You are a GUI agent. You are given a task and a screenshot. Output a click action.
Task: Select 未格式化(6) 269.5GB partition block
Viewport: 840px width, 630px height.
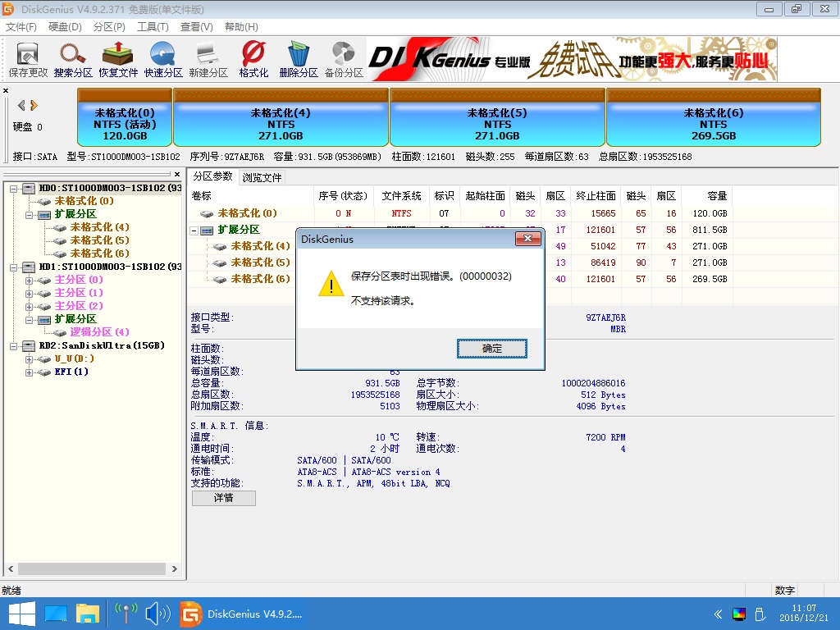(x=714, y=118)
